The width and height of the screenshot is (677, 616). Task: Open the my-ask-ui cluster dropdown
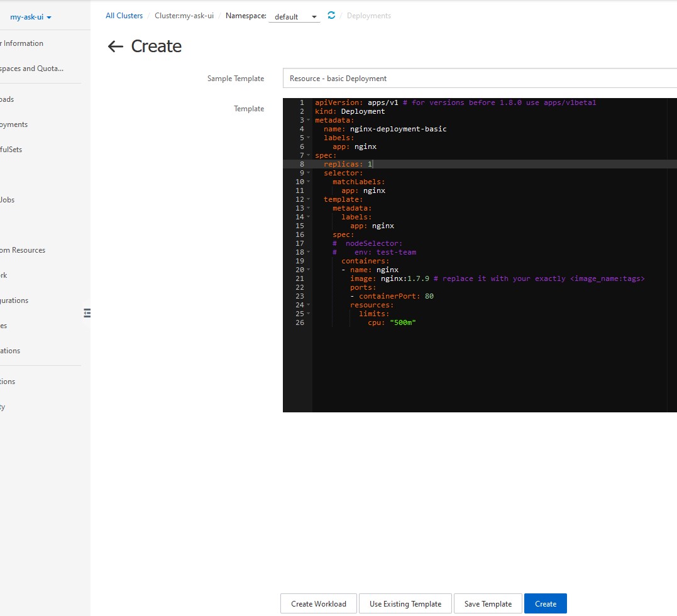pos(31,17)
